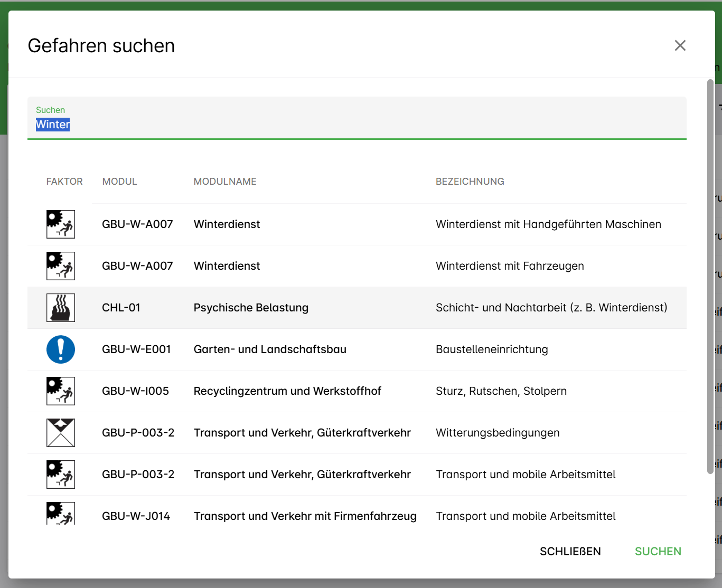
Task: Click the MODUL column header
Action: (x=119, y=182)
